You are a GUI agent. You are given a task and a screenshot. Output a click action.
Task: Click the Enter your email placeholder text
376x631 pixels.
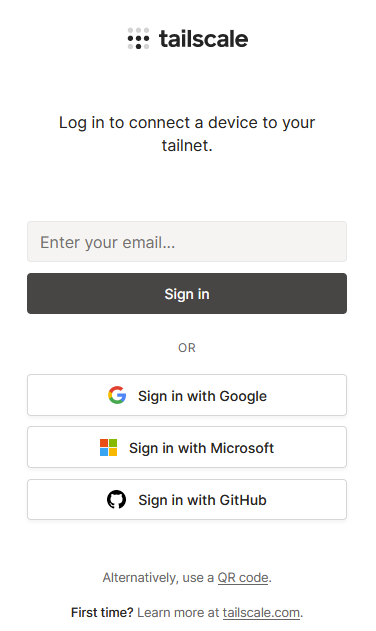tap(107, 243)
